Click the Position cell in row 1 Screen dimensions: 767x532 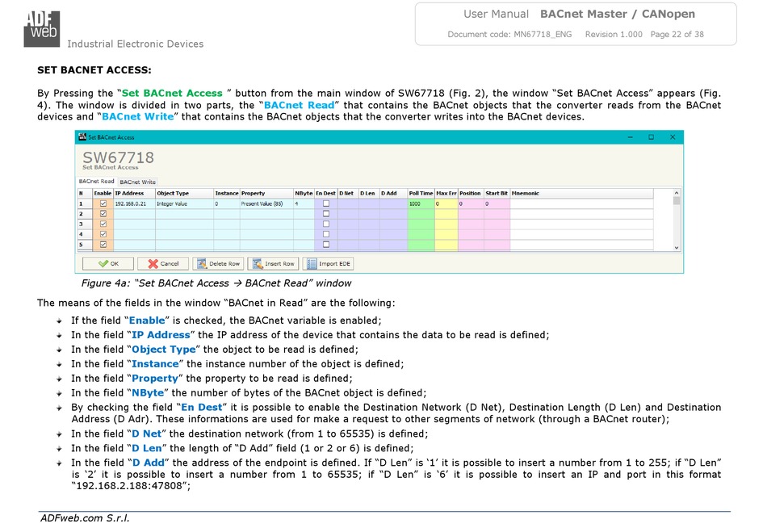pos(471,203)
